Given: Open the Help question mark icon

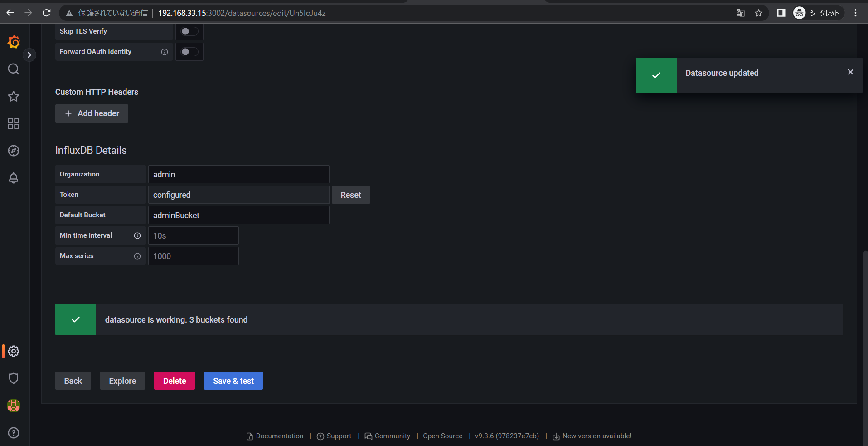Looking at the screenshot, I should tap(14, 433).
